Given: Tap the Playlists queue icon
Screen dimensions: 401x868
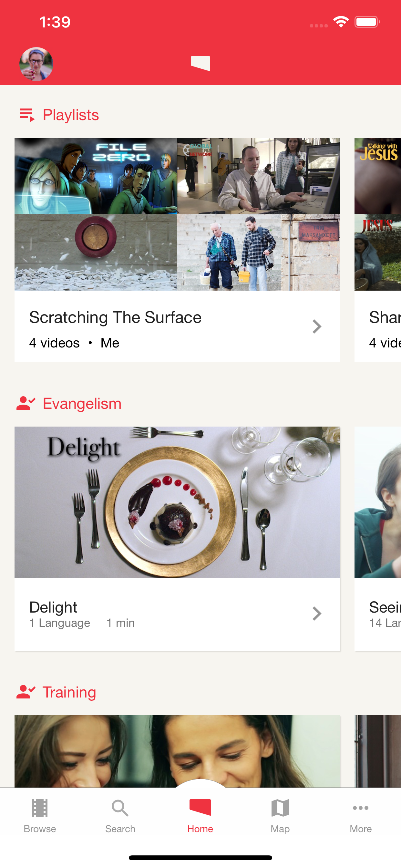Looking at the screenshot, I should 27,115.
